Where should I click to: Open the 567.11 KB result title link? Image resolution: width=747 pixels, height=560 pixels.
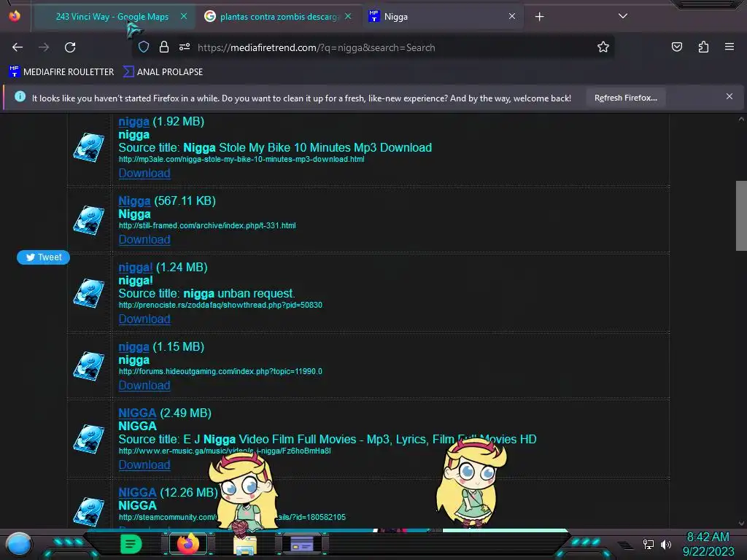point(134,201)
